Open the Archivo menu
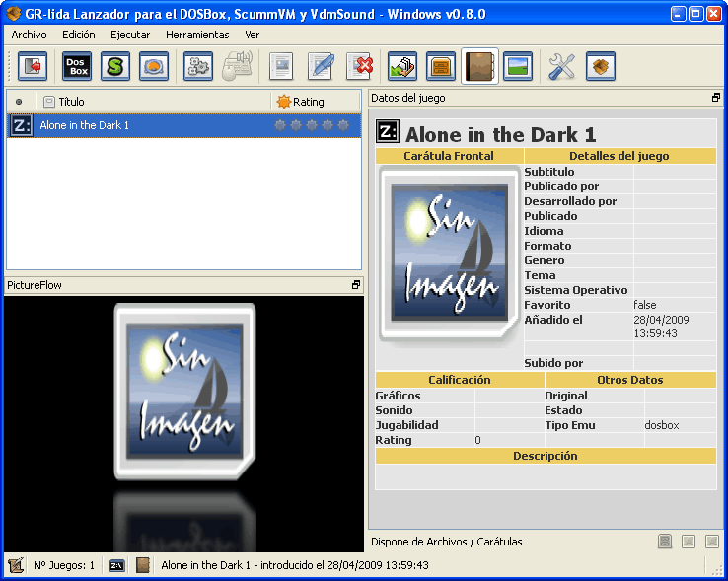728x581 pixels. pyautogui.click(x=30, y=35)
